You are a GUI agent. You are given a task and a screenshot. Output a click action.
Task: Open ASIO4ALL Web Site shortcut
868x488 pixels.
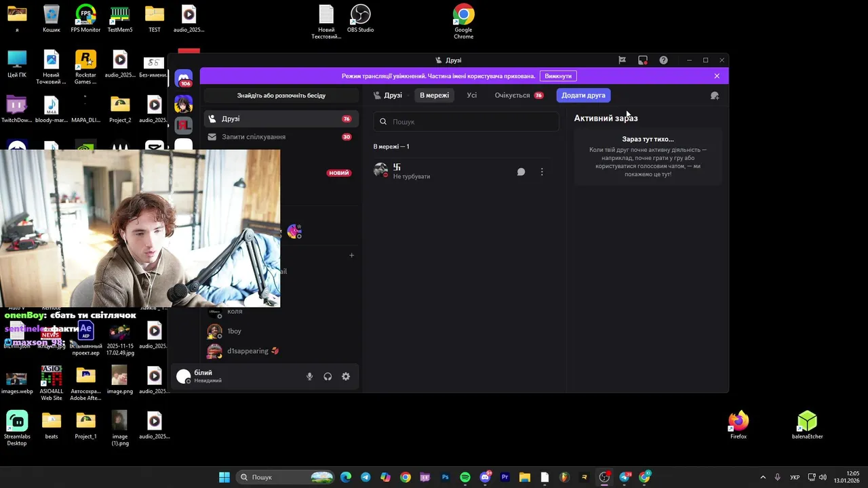point(52,383)
